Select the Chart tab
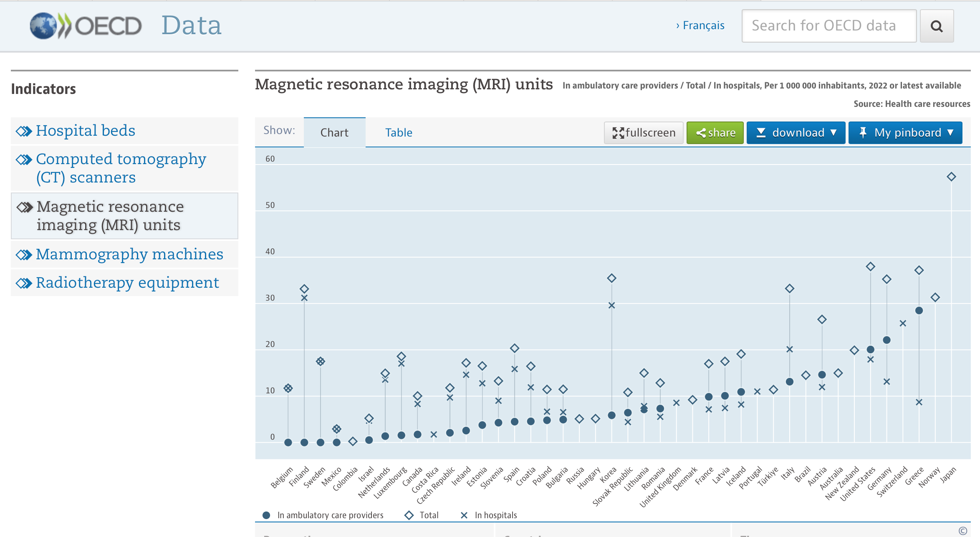The width and height of the screenshot is (980, 537). [334, 133]
